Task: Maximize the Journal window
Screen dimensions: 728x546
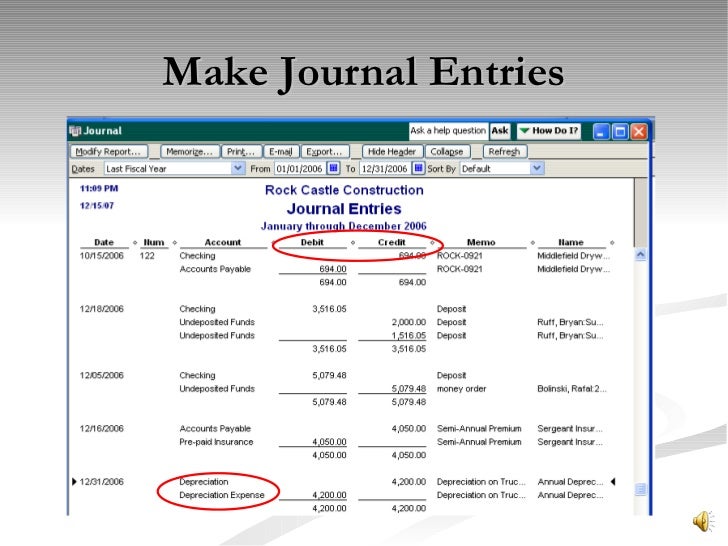Action: pyautogui.click(x=620, y=132)
